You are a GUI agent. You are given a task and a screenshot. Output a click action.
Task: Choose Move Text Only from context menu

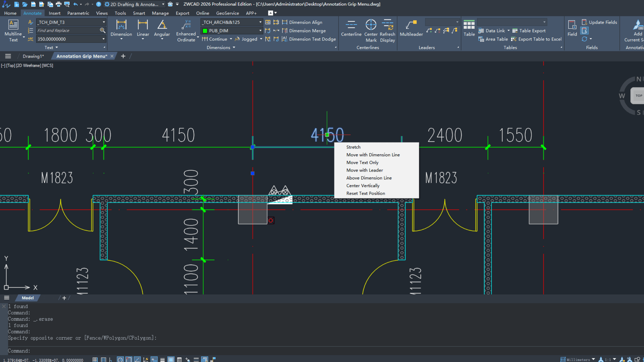tap(362, 162)
